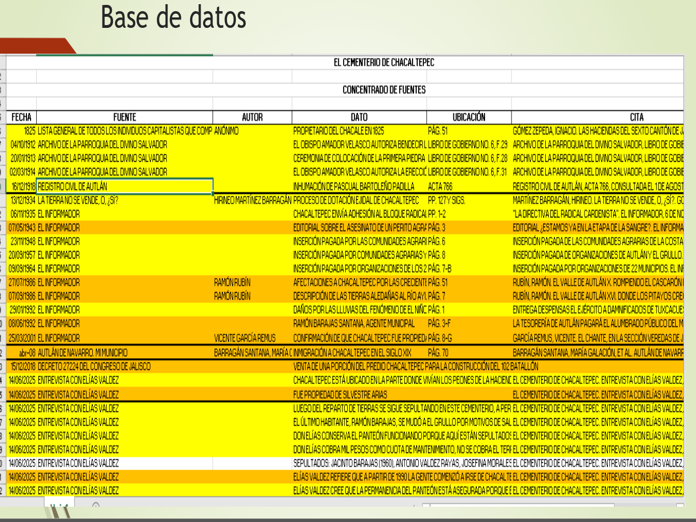The width and height of the screenshot is (696, 522).
Task: Select the 'CONCENTRADO DE FUENTES' cell
Action: (x=384, y=90)
